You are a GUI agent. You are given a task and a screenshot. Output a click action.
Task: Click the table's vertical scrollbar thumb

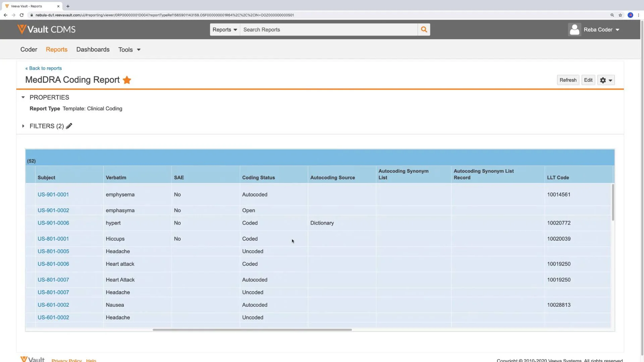(613, 202)
